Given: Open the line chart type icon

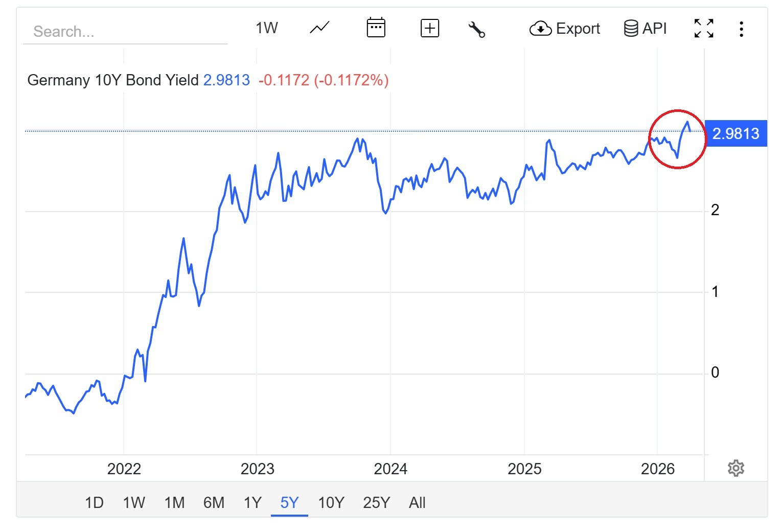Looking at the screenshot, I should [x=319, y=28].
